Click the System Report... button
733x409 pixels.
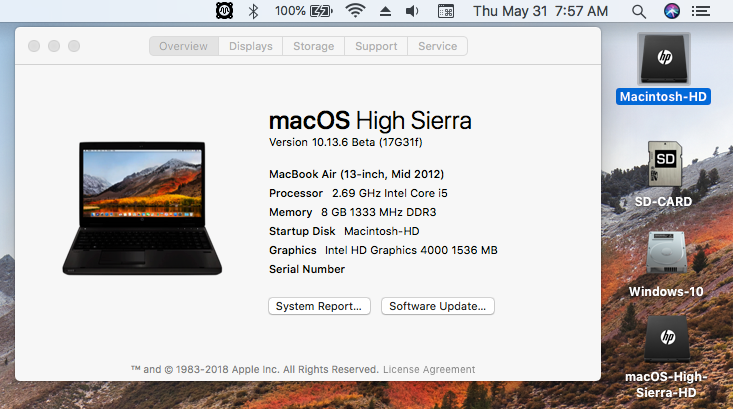[319, 306]
